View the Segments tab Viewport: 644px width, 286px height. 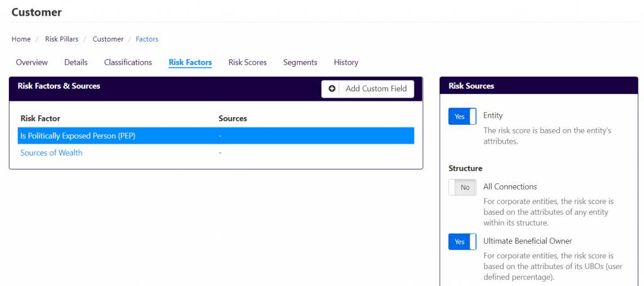pyautogui.click(x=300, y=62)
